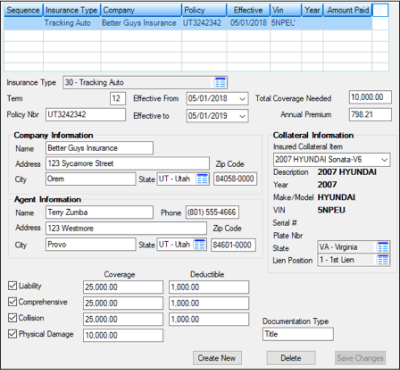
Task: Toggle the Collision checkbox
Action: coord(12,318)
